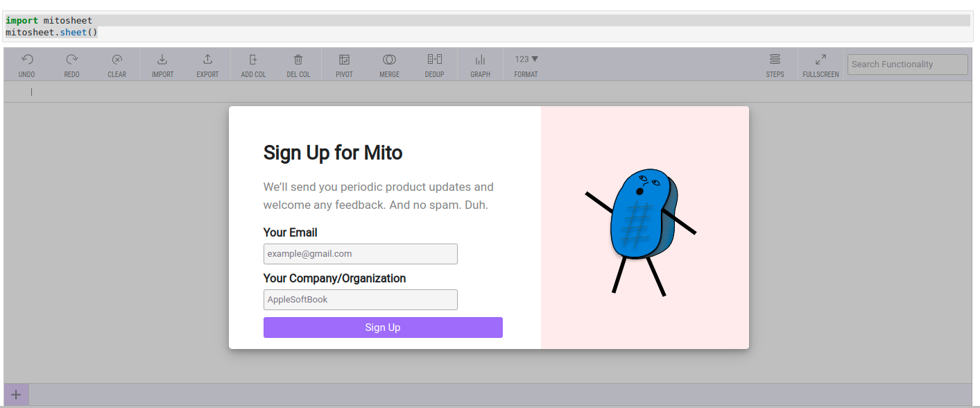Open the Graph tool
Viewport: 980px width, 408px height.
[480, 60]
